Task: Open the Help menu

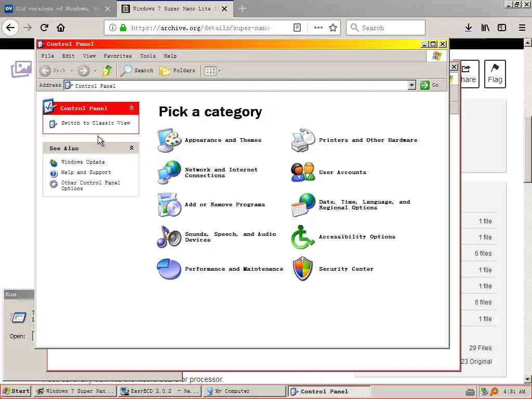Action: pyautogui.click(x=170, y=56)
